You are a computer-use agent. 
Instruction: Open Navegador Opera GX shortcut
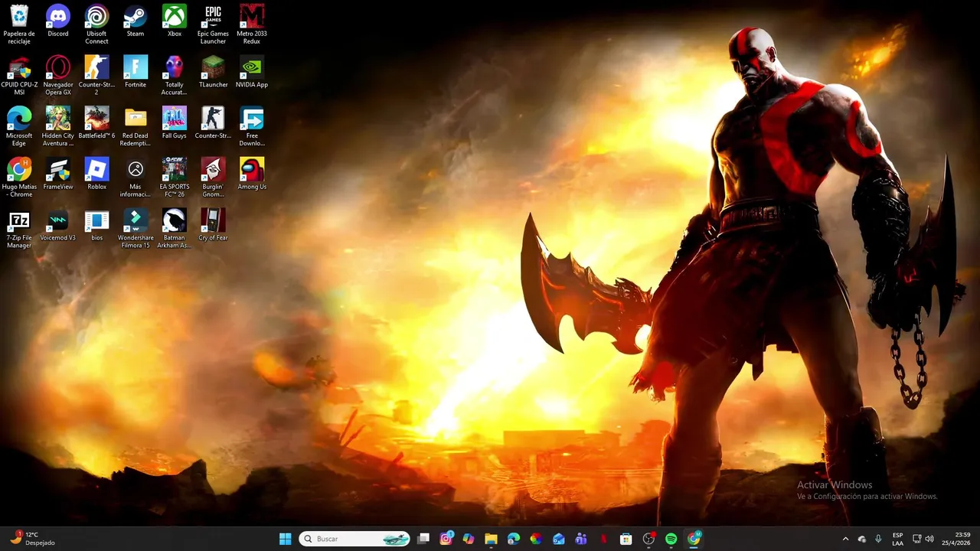tap(58, 75)
